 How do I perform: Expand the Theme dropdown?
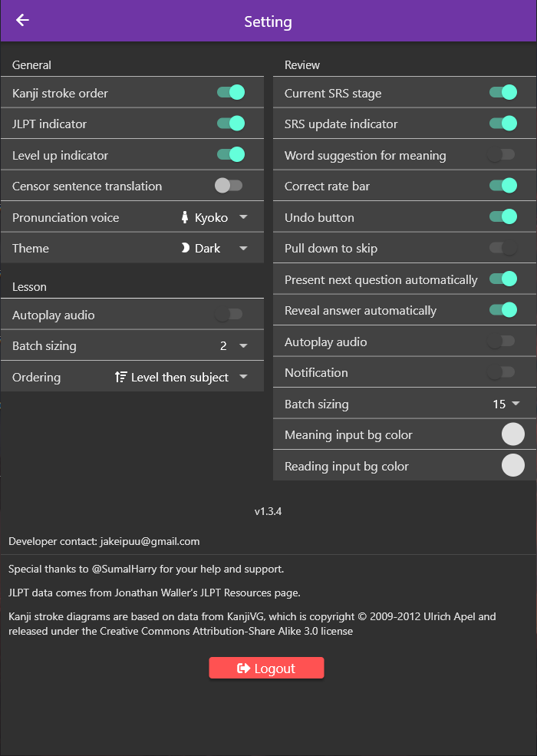coord(243,248)
